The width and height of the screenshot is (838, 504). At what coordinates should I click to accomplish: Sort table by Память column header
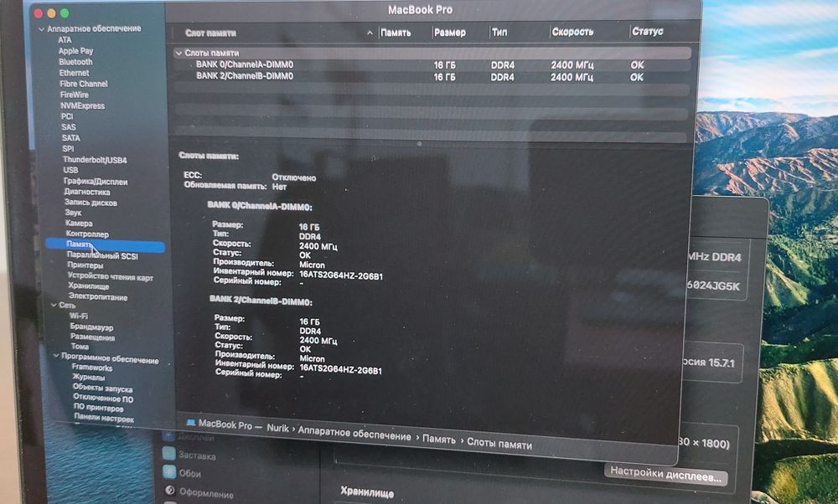pos(396,33)
